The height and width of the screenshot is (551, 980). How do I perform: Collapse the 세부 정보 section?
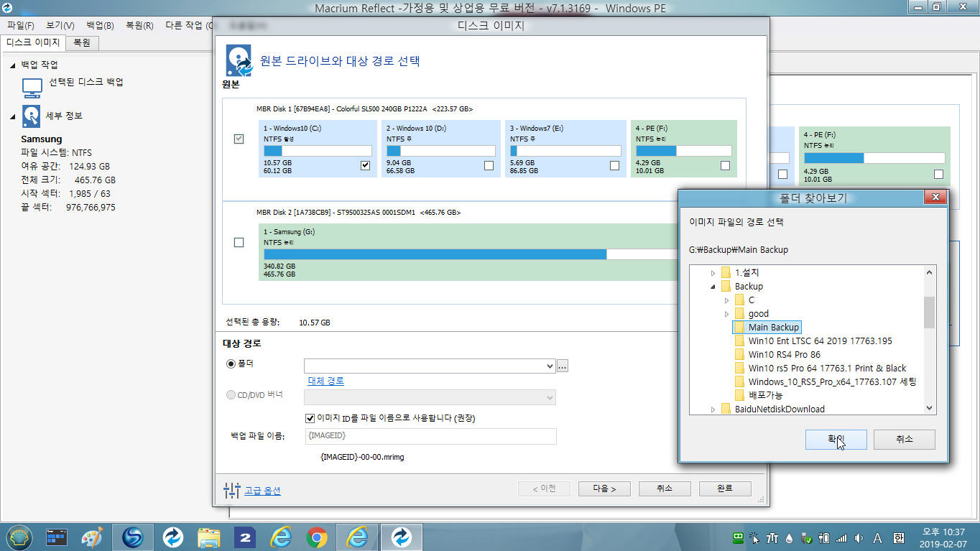[13, 116]
